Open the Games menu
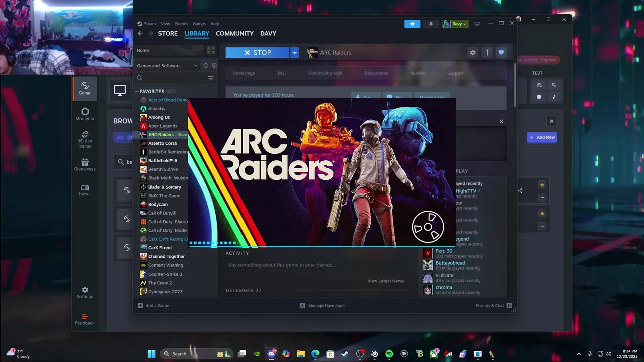The image size is (644, 362). coord(199,24)
